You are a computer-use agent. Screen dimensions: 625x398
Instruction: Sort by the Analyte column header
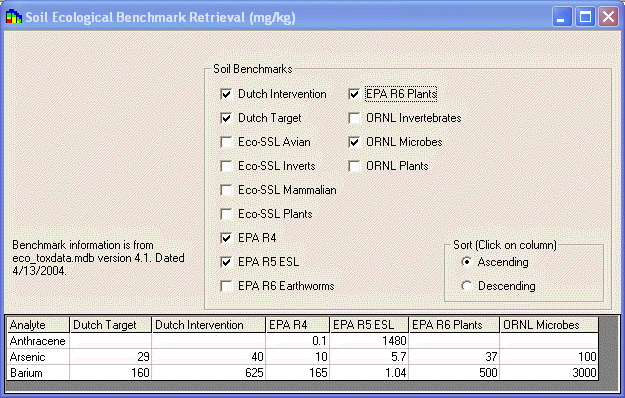point(38,325)
